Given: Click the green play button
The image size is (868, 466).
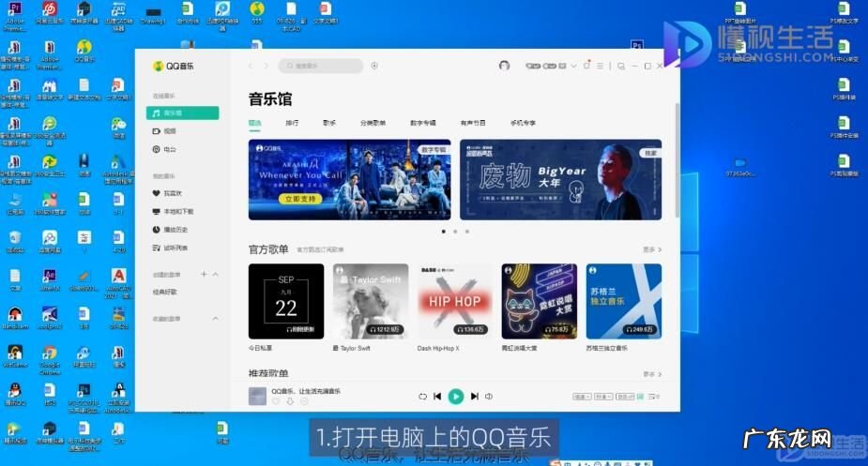Looking at the screenshot, I should point(456,397).
